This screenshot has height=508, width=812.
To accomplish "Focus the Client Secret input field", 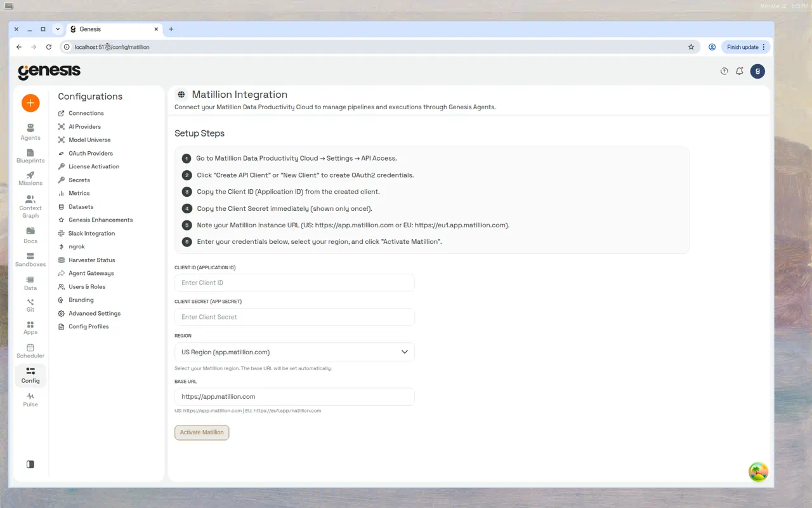I will pyautogui.click(x=294, y=317).
